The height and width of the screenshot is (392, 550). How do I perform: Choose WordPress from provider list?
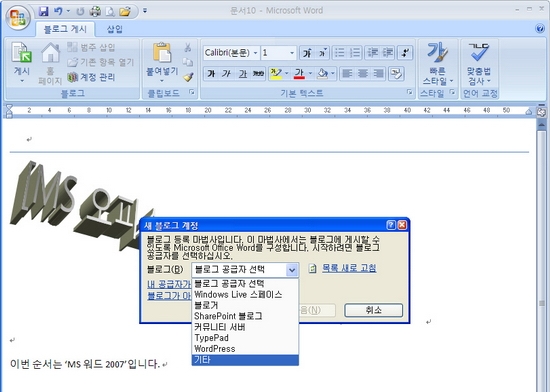[245, 349]
